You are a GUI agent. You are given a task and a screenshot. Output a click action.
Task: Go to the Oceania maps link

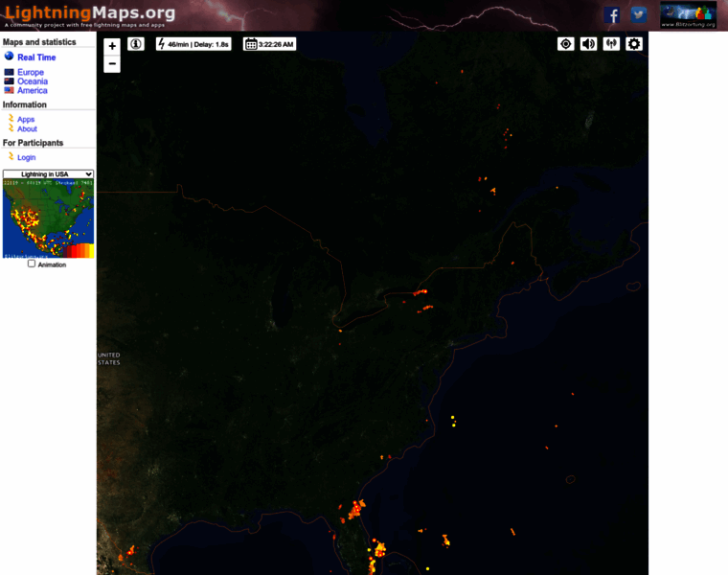[33, 81]
